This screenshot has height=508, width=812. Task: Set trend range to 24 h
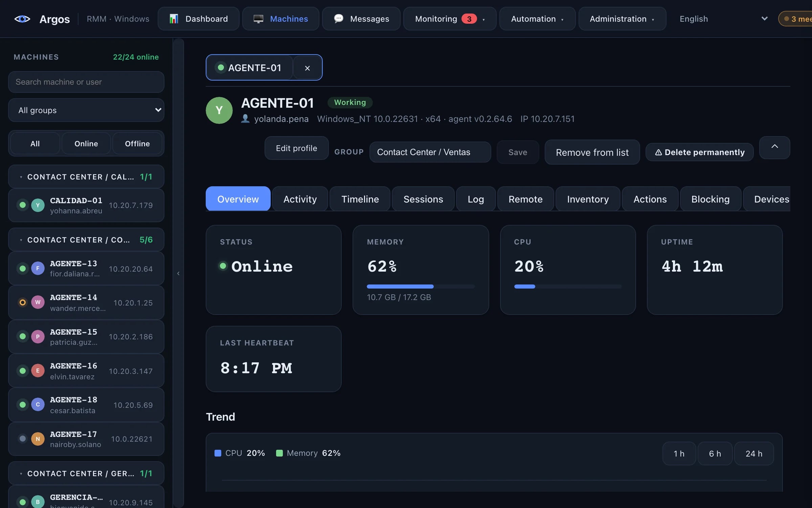(x=754, y=453)
